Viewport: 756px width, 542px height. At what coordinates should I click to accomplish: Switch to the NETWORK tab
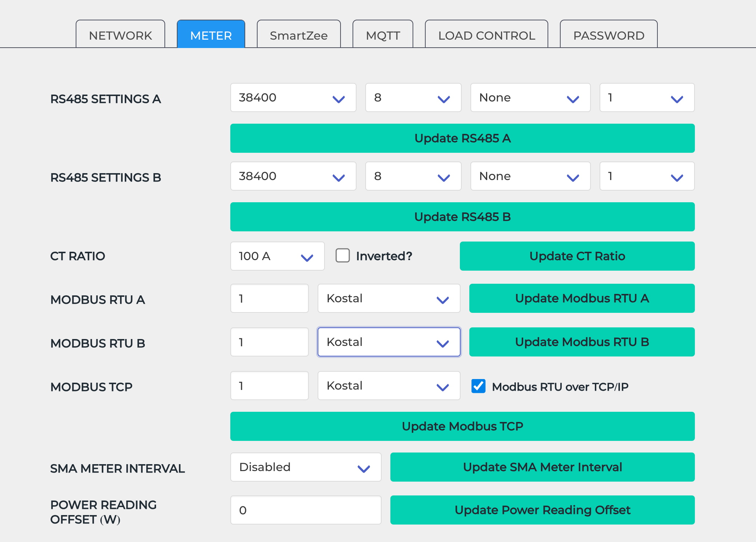pos(120,35)
